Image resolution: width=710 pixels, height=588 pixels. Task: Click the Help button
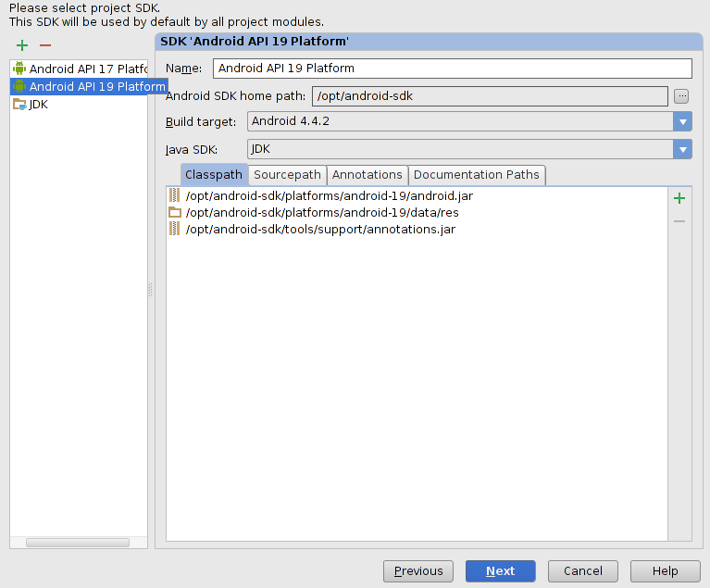click(x=666, y=570)
